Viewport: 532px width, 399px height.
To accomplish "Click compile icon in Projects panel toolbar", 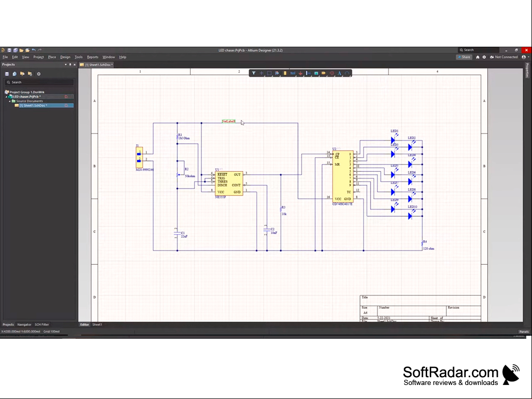I will click(15, 74).
